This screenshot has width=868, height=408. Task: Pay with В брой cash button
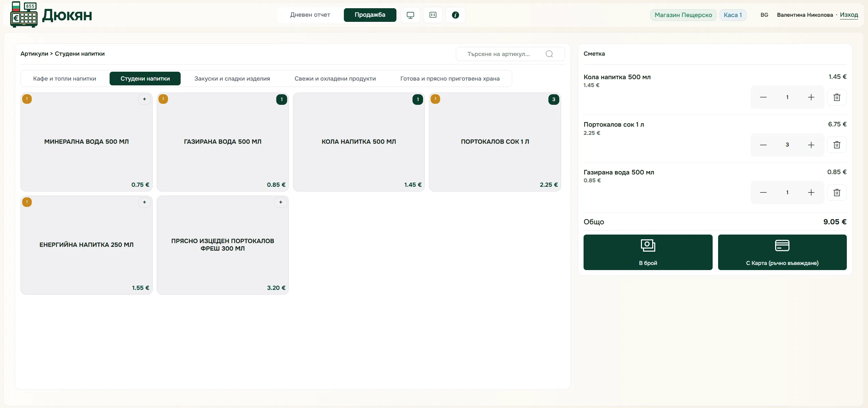648,252
